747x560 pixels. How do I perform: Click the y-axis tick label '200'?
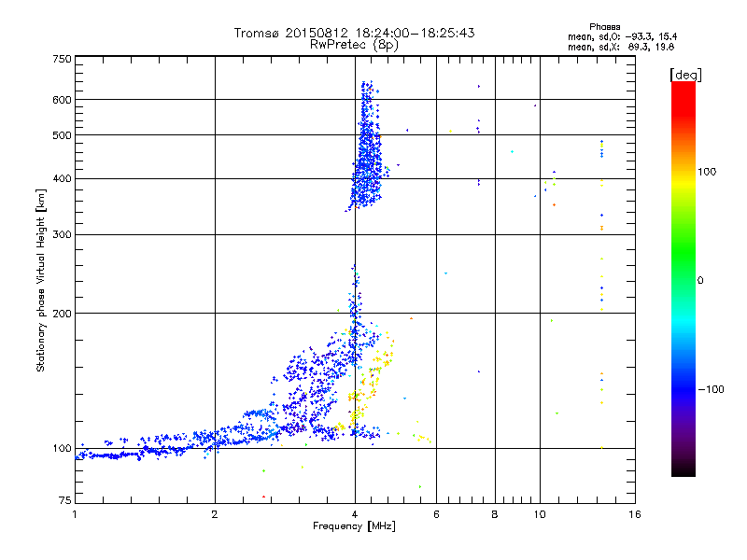pos(62,314)
